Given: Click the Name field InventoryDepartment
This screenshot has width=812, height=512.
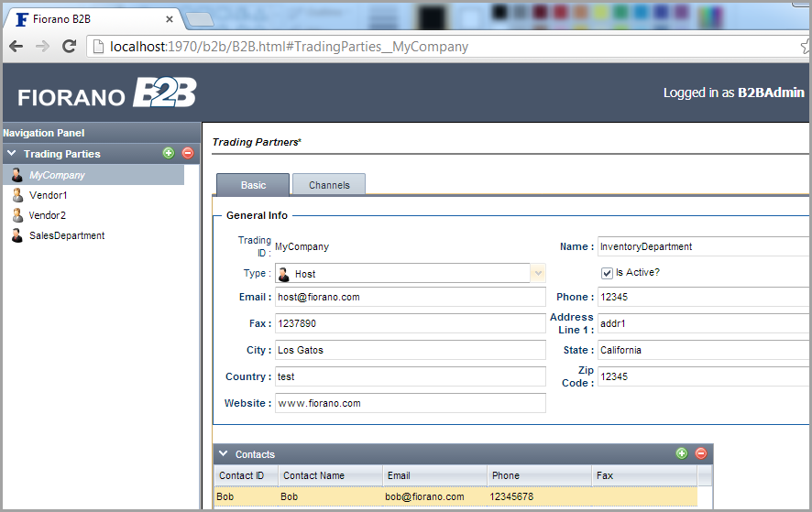Looking at the screenshot, I should pos(703,246).
